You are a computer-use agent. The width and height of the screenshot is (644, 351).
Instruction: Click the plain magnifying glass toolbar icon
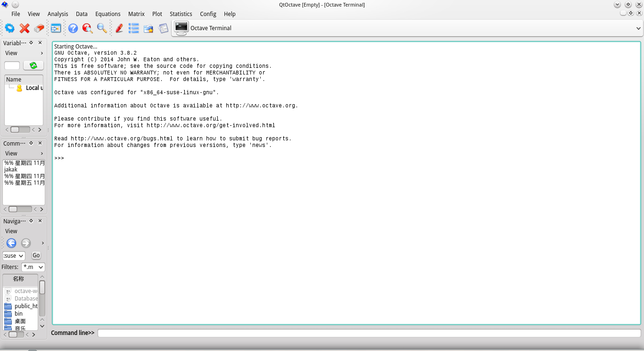pyautogui.click(x=102, y=28)
